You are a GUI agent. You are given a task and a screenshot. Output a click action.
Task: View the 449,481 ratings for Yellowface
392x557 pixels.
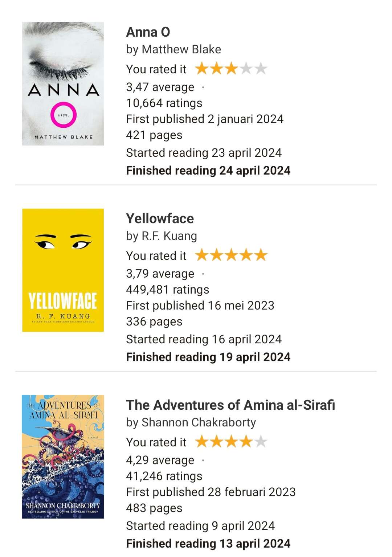168,290
